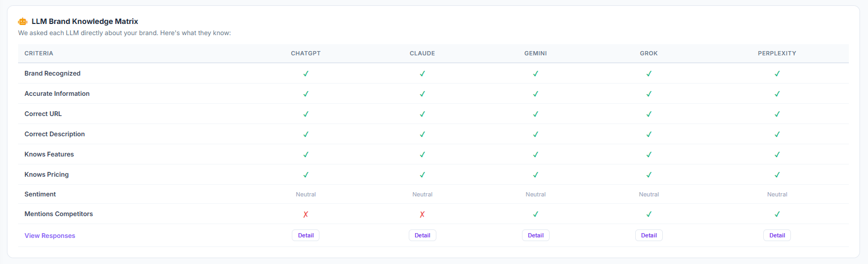Click the CLAUDE column header
This screenshot has height=264, width=868.
(x=423, y=53)
